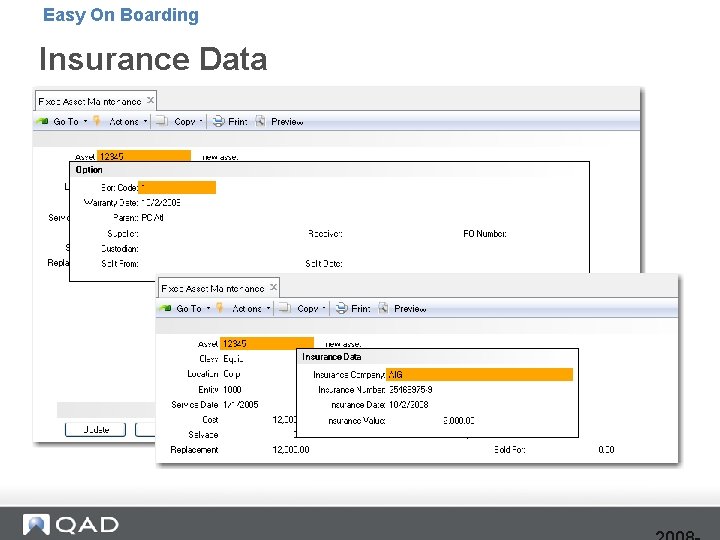Click Easy On Boarding heading
The height and width of the screenshot is (540, 720).
point(121,15)
